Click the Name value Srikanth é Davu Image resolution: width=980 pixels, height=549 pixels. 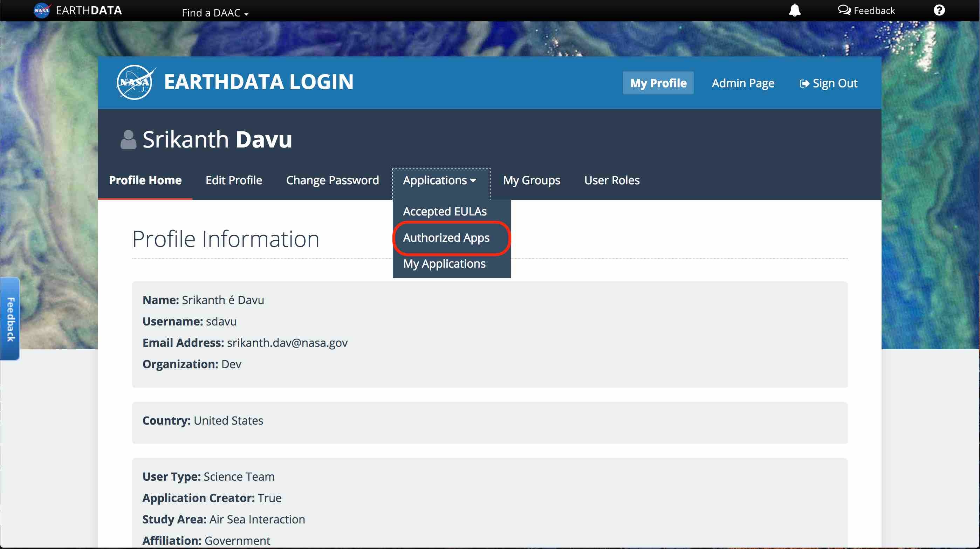223,300
